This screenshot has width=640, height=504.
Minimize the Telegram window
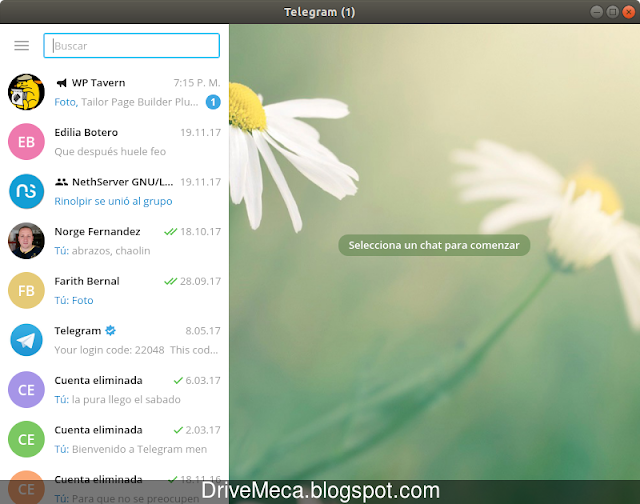pyautogui.click(x=596, y=12)
